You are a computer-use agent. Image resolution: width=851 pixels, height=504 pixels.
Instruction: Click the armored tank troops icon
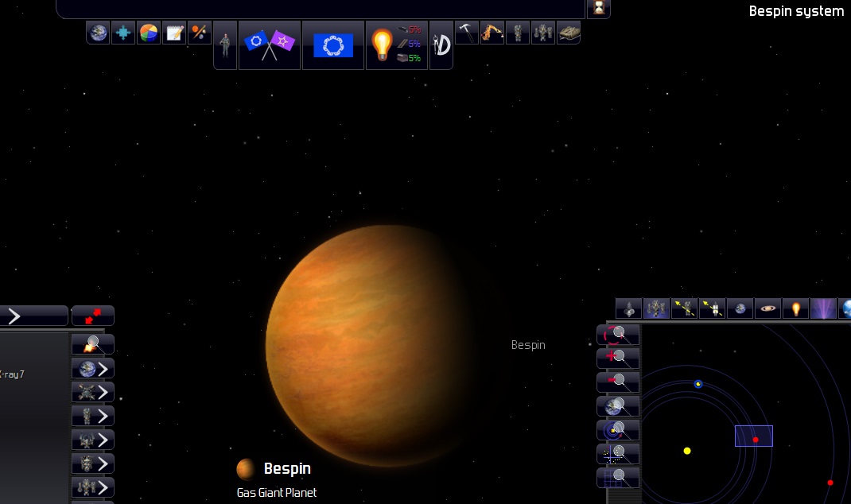click(x=568, y=33)
